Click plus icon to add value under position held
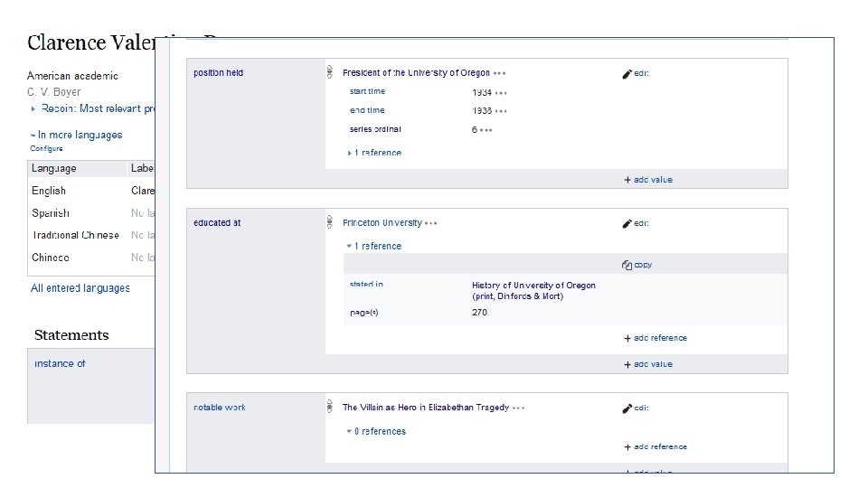868x488 pixels. (x=627, y=180)
